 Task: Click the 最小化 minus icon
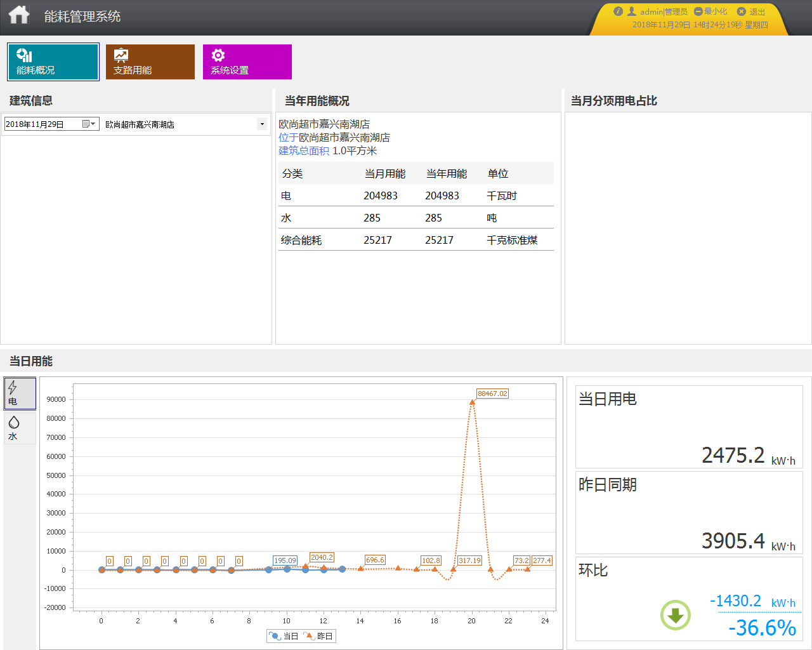pyautogui.click(x=698, y=11)
